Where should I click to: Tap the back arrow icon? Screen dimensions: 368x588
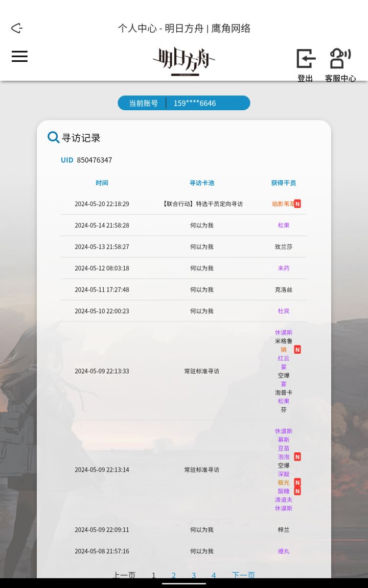click(x=17, y=28)
